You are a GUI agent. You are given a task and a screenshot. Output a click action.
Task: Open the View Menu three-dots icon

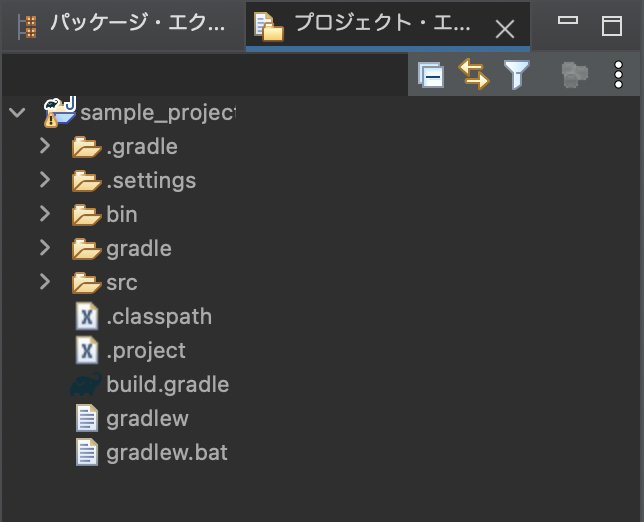point(618,74)
